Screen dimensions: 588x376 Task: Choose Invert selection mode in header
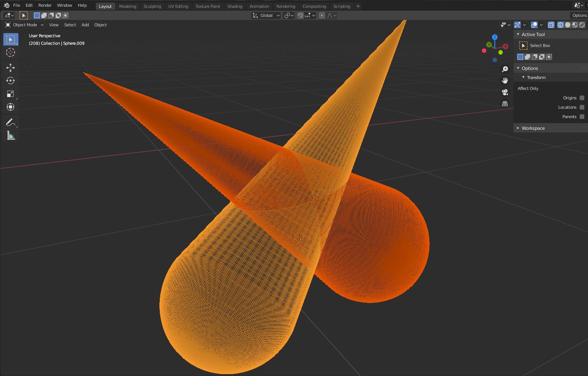click(x=58, y=15)
